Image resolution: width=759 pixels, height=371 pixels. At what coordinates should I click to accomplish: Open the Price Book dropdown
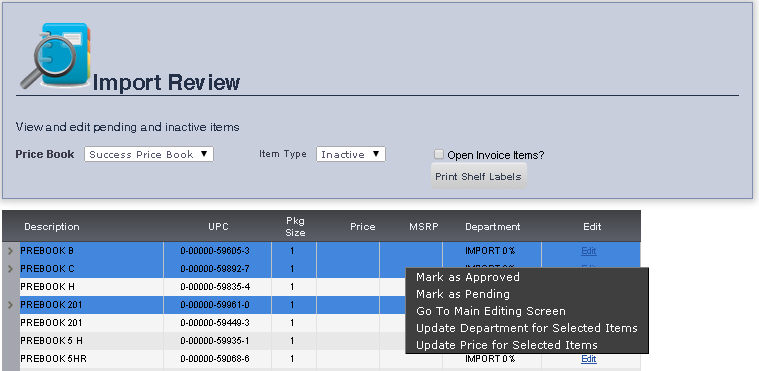tap(149, 155)
